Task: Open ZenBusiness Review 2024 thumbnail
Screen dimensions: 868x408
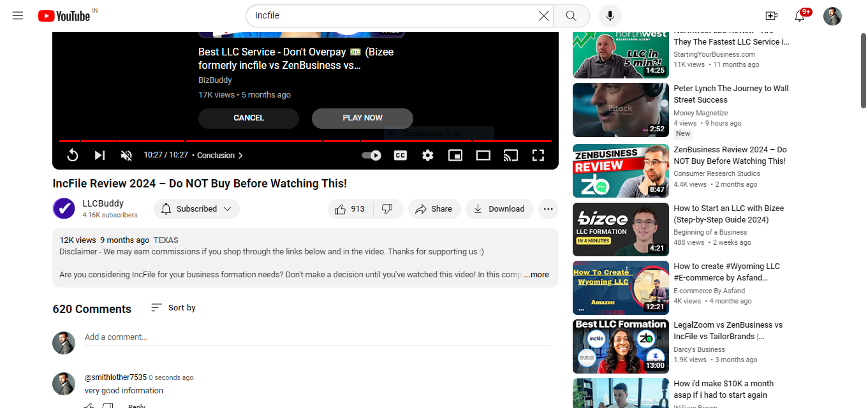Action: coord(621,171)
